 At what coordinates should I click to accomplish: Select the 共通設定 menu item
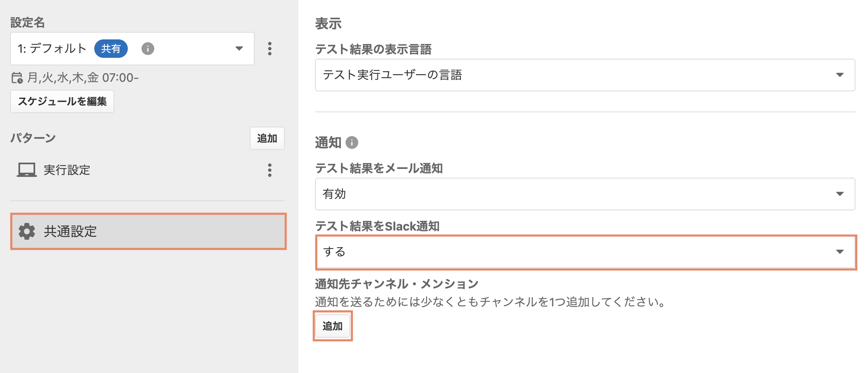point(148,231)
